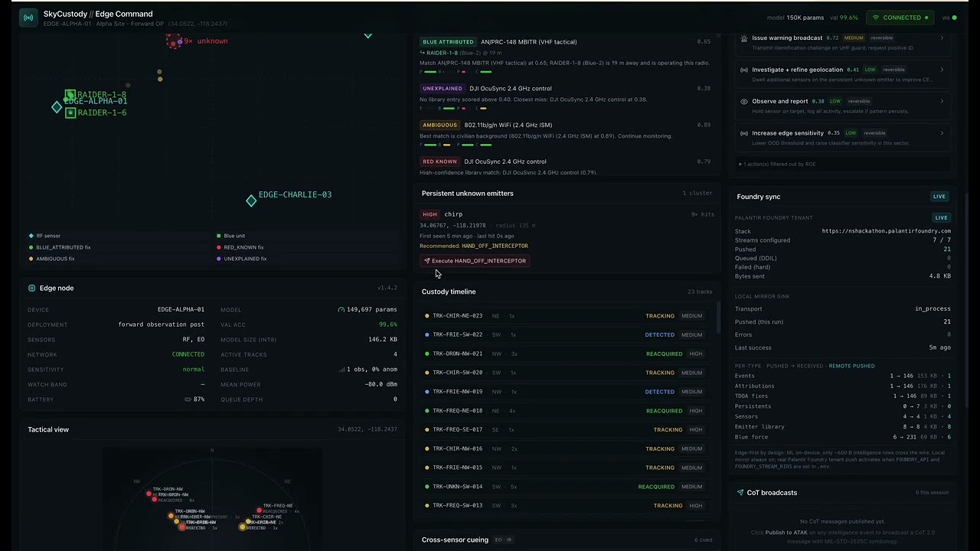Image resolution: width=980 pixels, height=551 pixels.
Task: Click the 23 tracks count label
Action: pyautogui.click(x=700, y=292)
